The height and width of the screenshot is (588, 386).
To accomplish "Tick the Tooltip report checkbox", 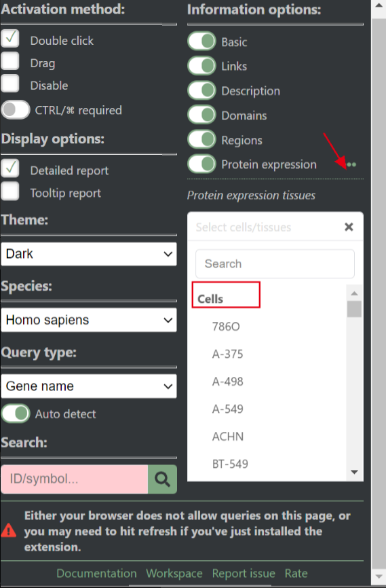I will [x=10, y=191].
